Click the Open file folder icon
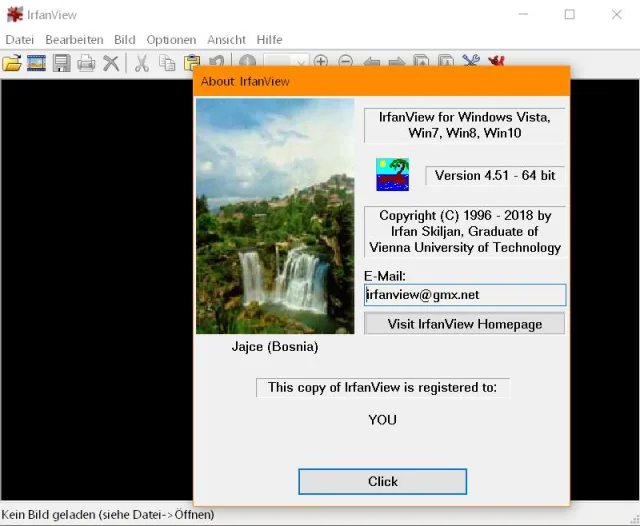The image size is (640, 526). click(x=12, y=63)
